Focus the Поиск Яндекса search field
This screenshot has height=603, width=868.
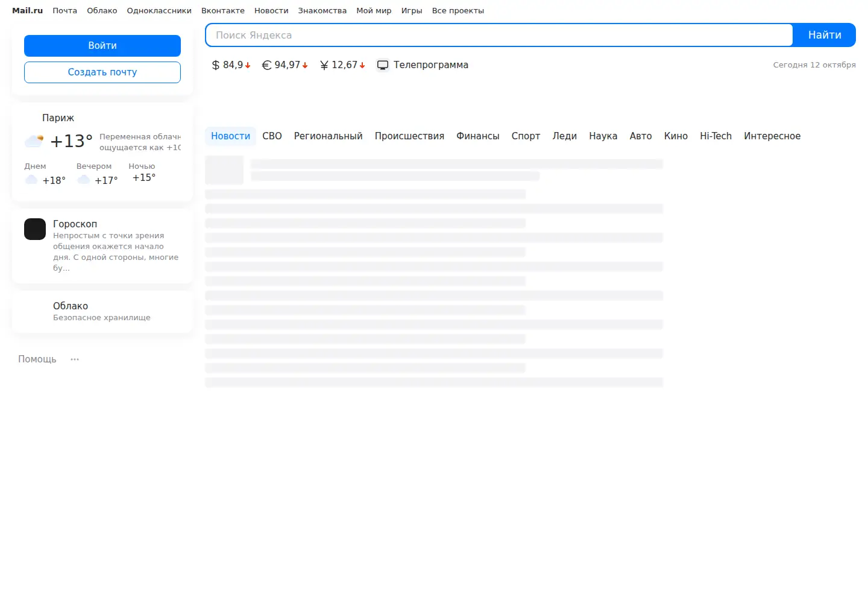coord(499,35)
